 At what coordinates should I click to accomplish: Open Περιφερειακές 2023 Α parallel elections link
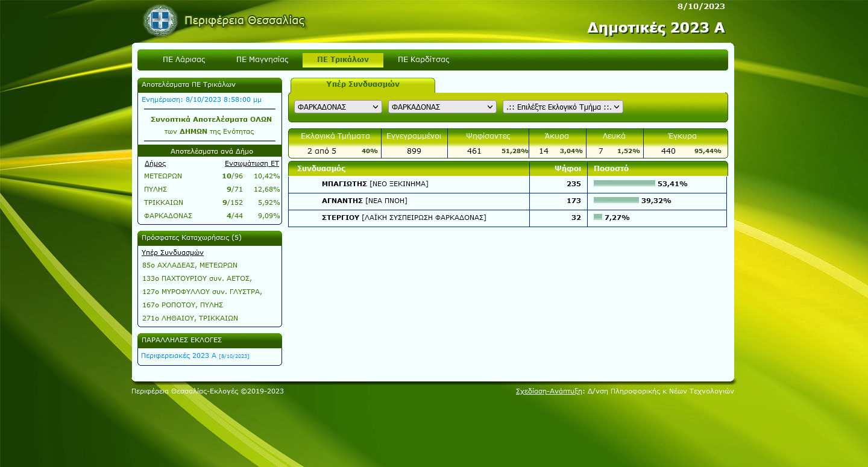pyautogui.click(x=195, y=356)
